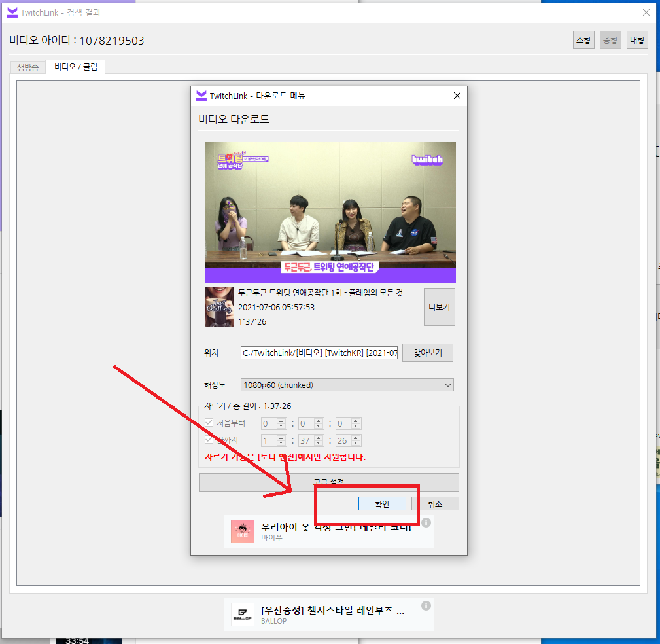
Task: Switch to the 생방송 tab
Action: (x=27, y=67)
